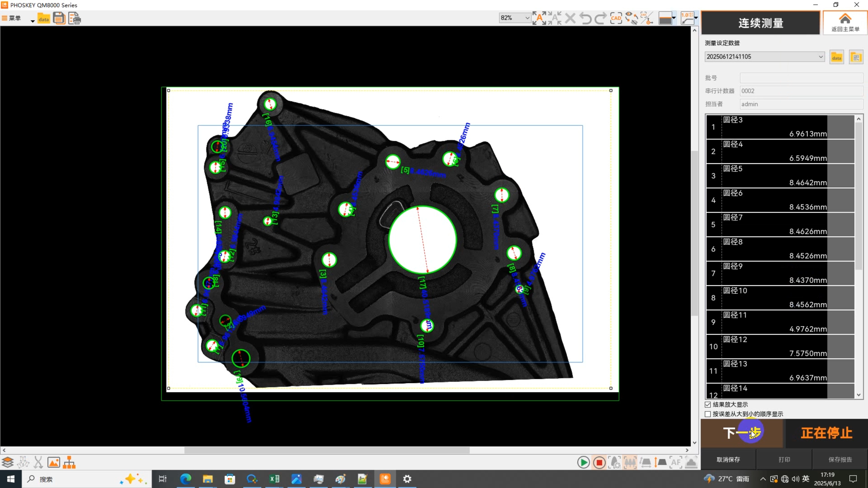Image resolution: width=868 pixels, height=488 pixels.
Task: Toggle the show/hide eye visibility icon
Action: coord(631,18)
